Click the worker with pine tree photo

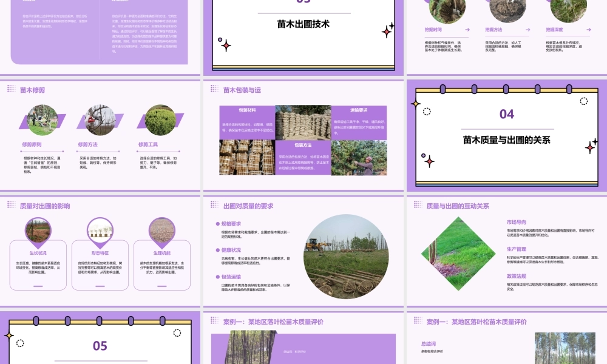(359, 158)
